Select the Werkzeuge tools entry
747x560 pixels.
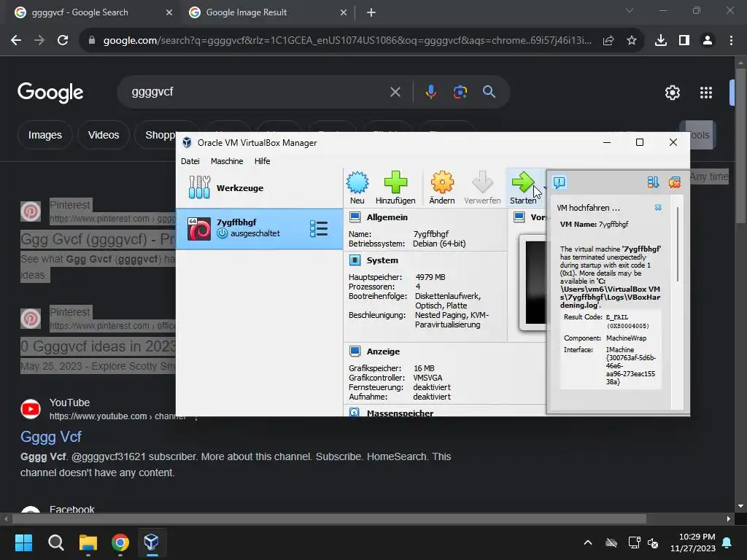point(259,188)
